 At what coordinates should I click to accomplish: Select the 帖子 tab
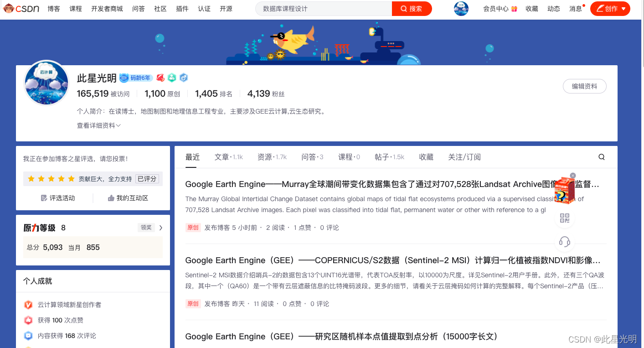[390, 157]
